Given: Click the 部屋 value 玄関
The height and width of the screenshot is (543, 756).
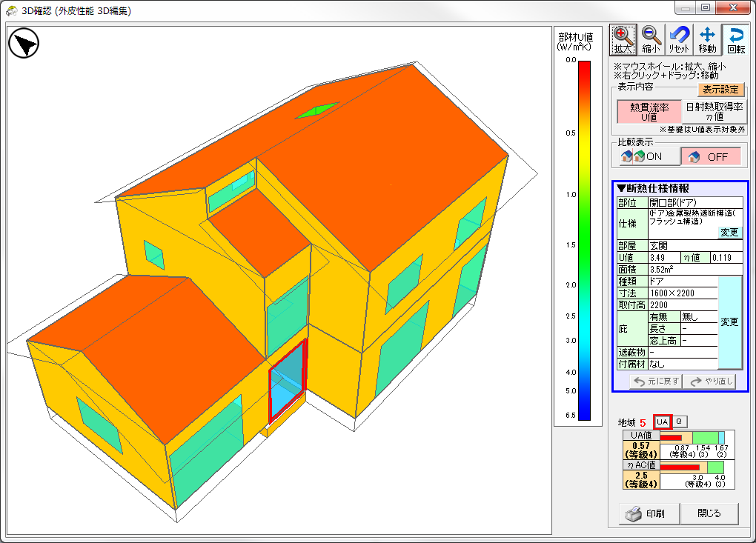Looking at the screenshot, I should [695, 246].
